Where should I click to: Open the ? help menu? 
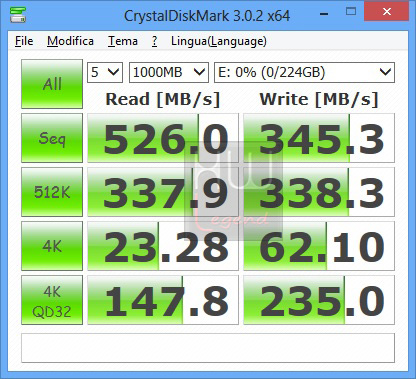tap(154, 41)
